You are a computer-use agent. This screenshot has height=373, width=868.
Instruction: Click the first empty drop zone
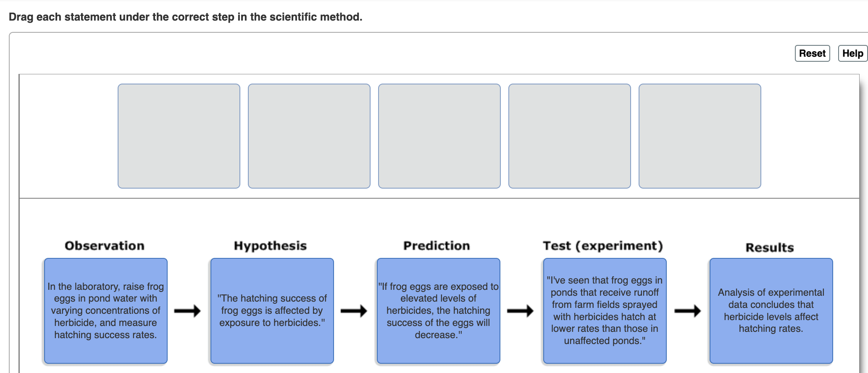pos(179,136)
